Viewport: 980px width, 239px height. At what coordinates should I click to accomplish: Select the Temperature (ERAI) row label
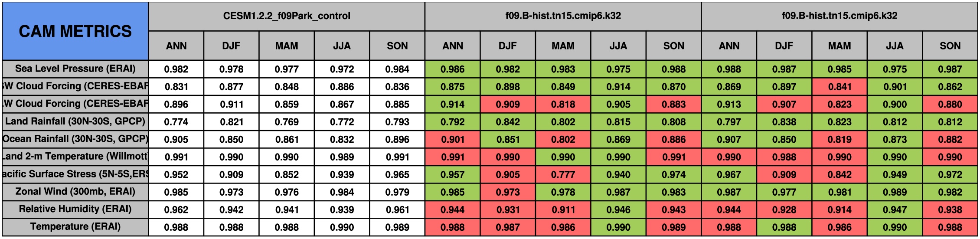(75, 227)
